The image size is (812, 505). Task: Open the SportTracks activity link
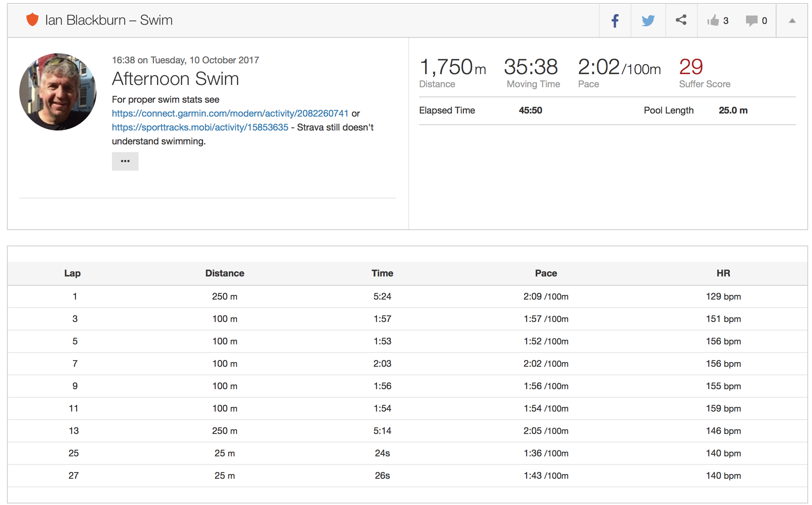tap(200, 127)
